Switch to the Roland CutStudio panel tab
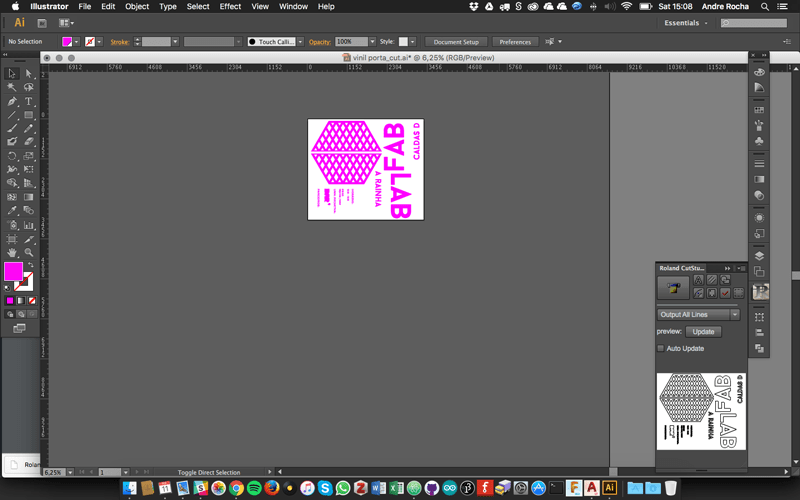This screenshot has height=500, width=800. click(x=682, y=268)
